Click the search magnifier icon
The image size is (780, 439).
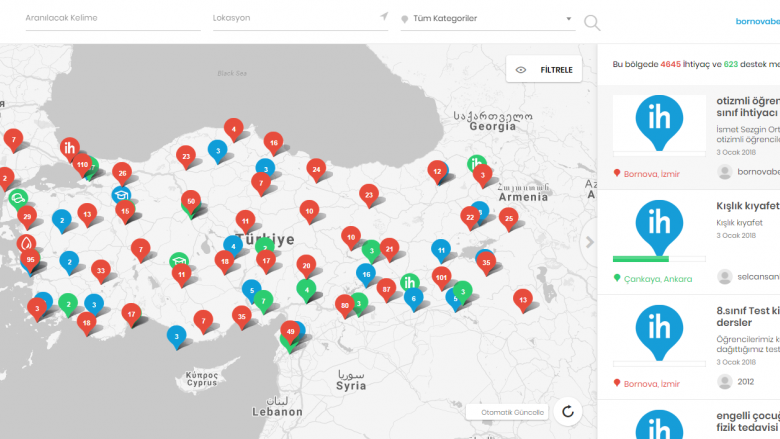(592, 22)
